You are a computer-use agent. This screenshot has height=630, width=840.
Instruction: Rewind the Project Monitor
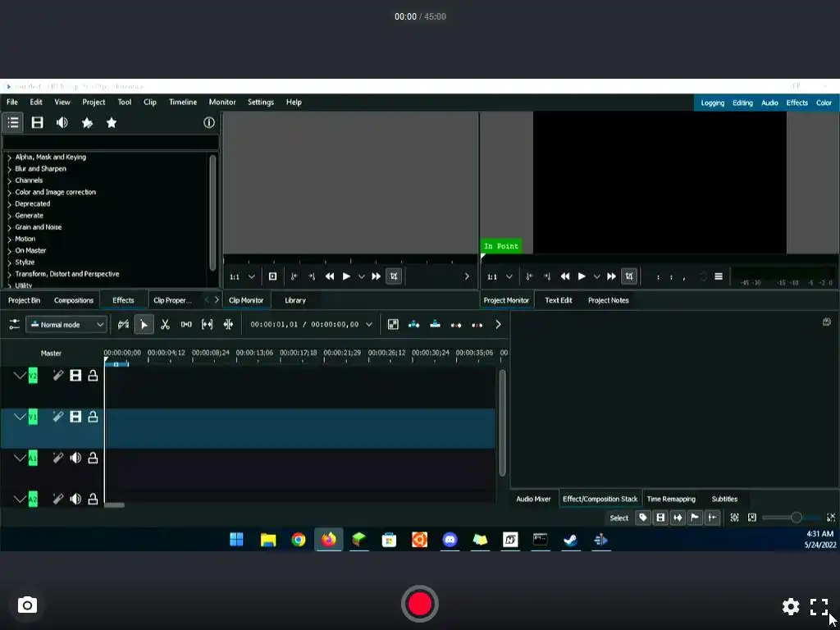click(564, 276)
